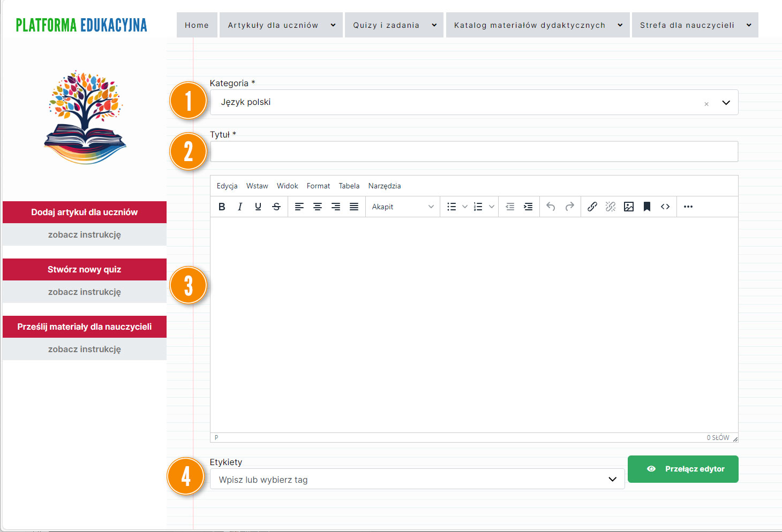This screenshot has height=532, width=782.
Task: Open the Format editor menu
Action: 318,186
